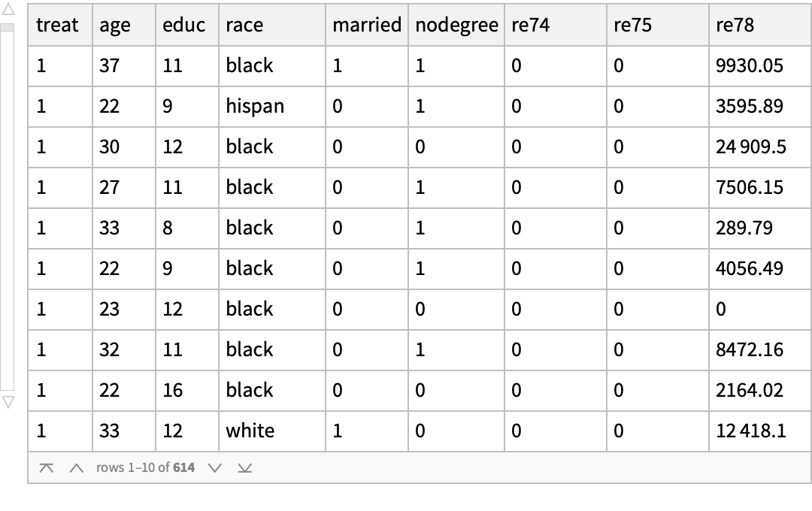Jump to the last page of rows

point(244,468)
